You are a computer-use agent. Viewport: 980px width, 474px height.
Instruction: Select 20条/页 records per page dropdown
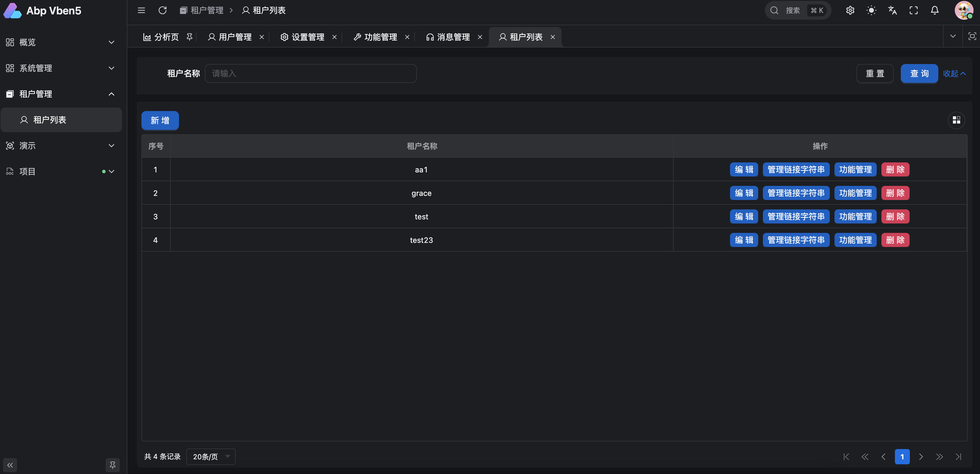coord(210,456)
